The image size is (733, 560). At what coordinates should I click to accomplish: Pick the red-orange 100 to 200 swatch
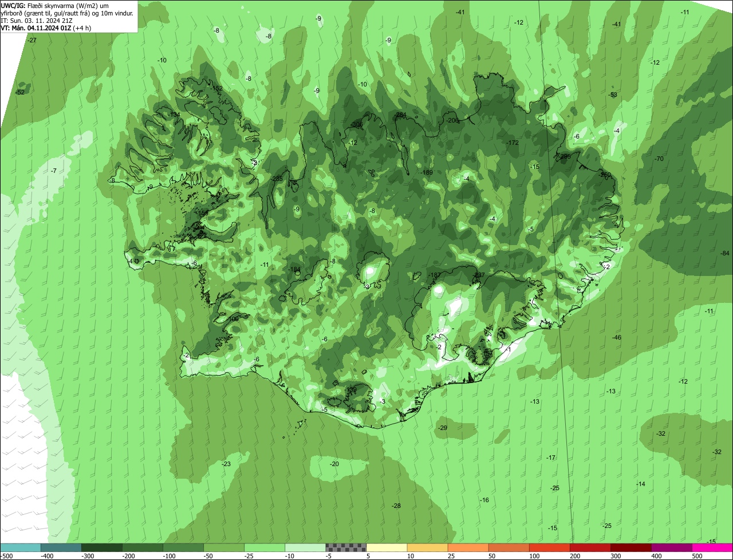pyautogui.click(x=550, y=547)
